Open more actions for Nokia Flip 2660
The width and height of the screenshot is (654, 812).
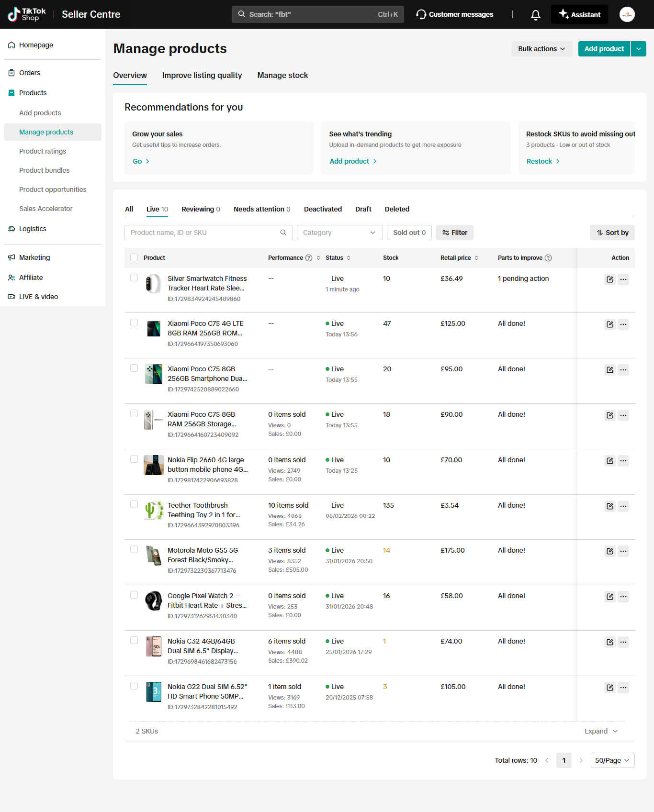coord(623,461)
